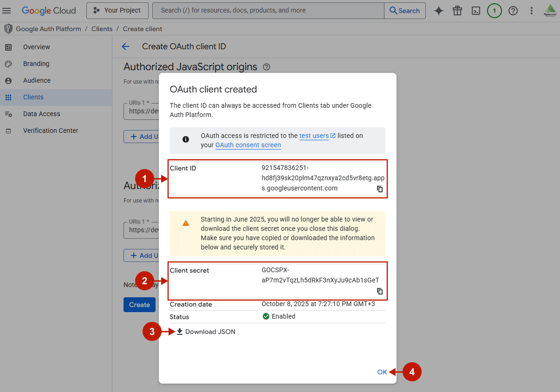Viewport: 560px width, 392px height.
Task: Activate Cloud Shell terminal
Action: (476, 10)
